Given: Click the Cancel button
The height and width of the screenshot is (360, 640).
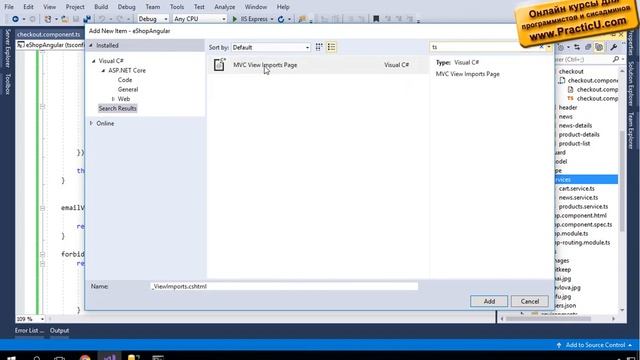Looking at the screenshot, I should click(530, 301).
